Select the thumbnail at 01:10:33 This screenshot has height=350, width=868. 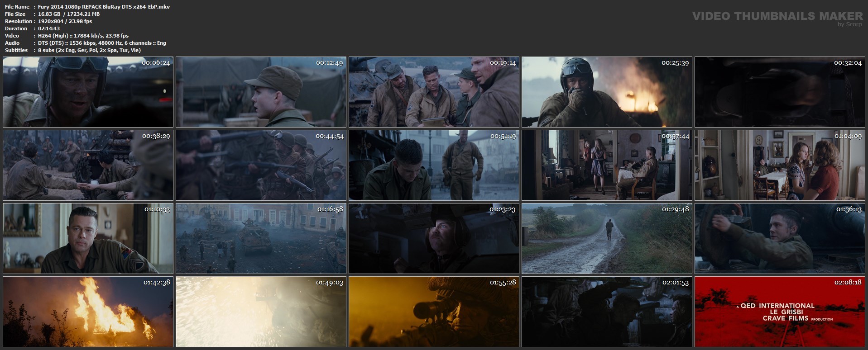coord(88,238)
